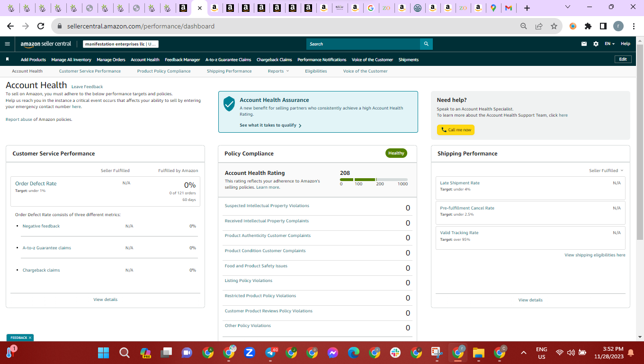
Task: Open the Chrome profile avatar
Action: click(618, 27)
